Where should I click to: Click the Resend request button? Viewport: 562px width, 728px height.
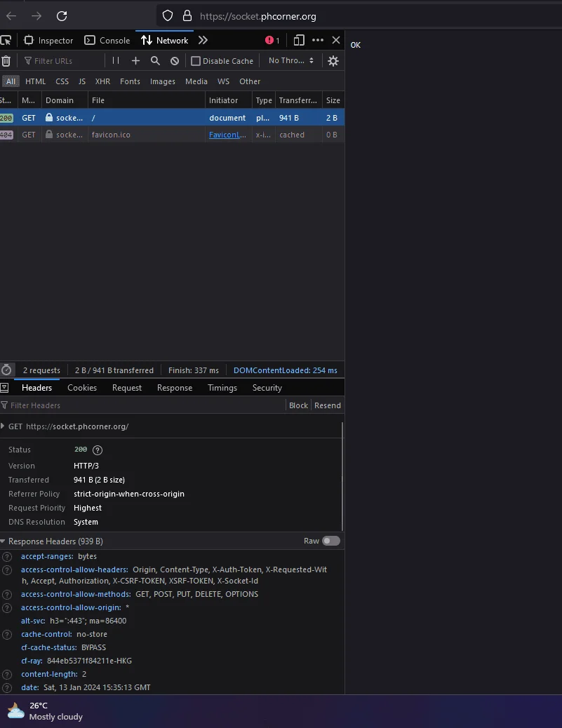point(328,405)
